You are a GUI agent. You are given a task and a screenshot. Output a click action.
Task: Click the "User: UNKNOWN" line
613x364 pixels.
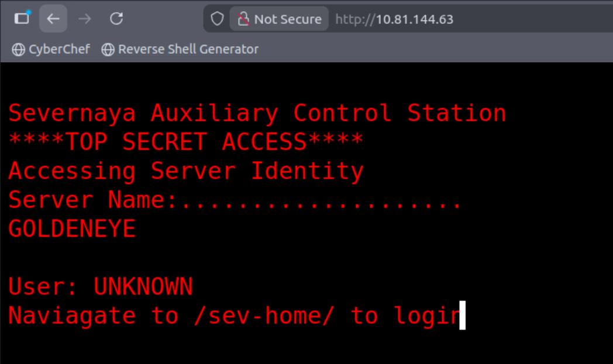(100, 287)
